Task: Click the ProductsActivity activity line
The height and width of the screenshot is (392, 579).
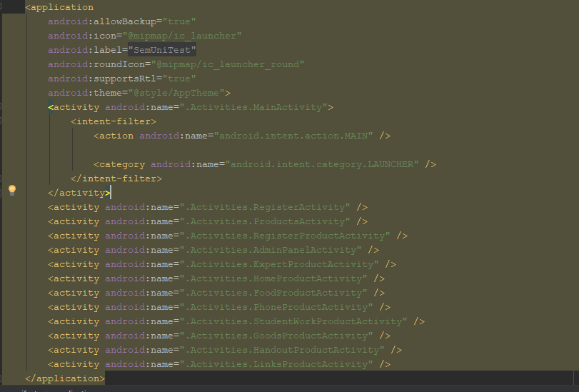Action: pyautogui.click(x=208, y=221)
